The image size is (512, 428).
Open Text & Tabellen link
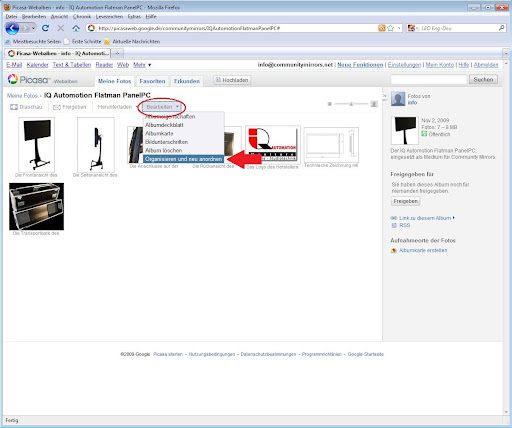[x=72, y=65]
